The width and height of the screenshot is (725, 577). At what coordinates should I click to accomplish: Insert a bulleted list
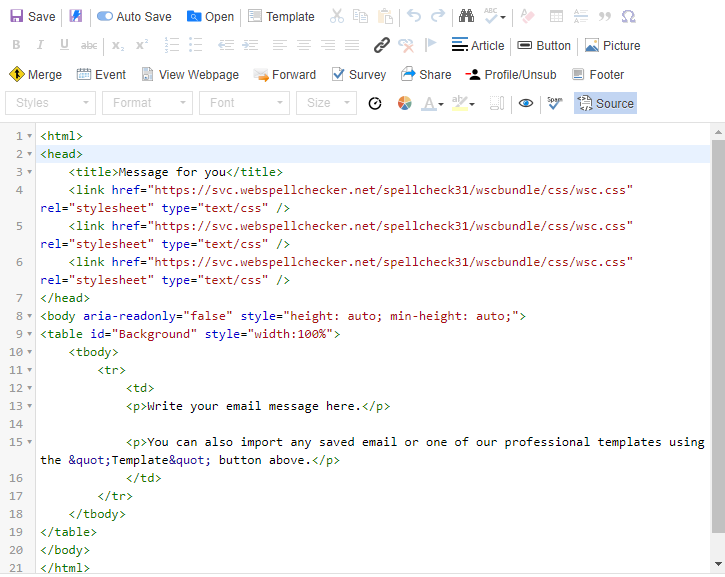[196, 45]
